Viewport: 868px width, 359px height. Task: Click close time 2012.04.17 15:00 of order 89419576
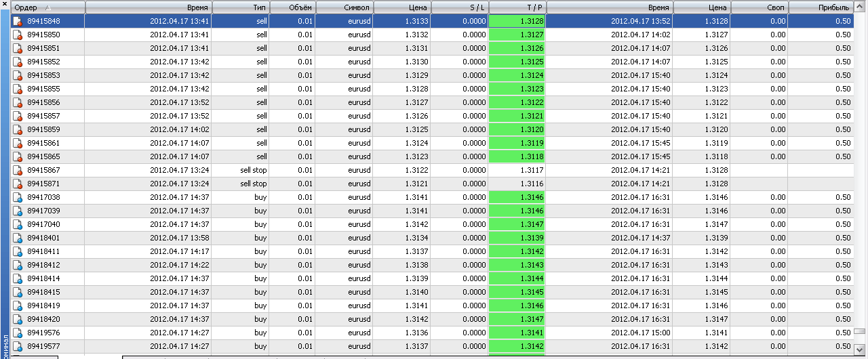tap(640, 333)
